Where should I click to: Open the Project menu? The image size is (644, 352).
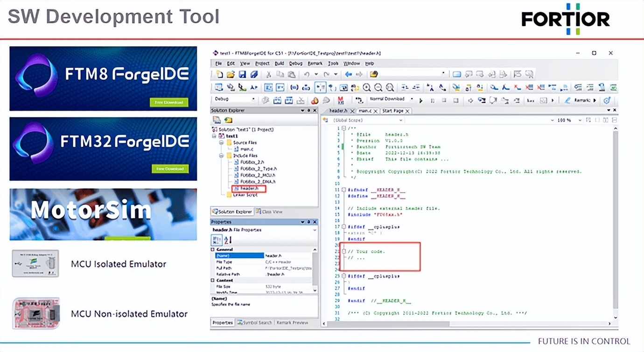point(262,63)
